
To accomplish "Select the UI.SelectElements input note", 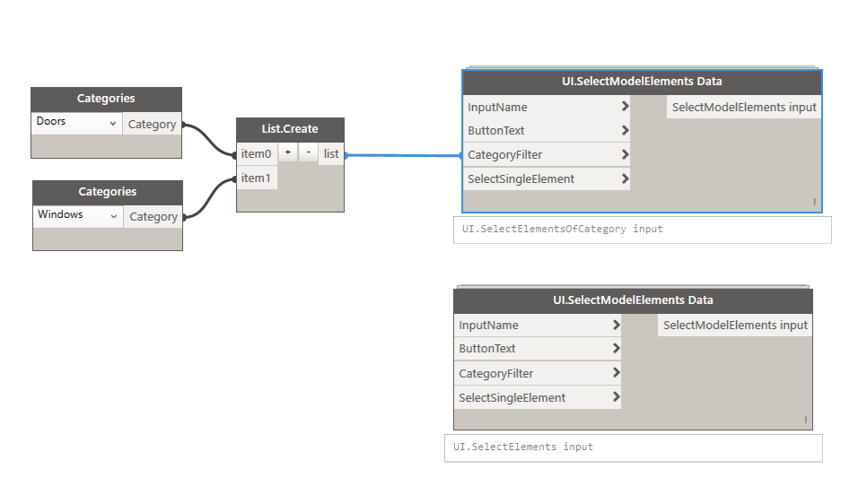I will [633, 448].
